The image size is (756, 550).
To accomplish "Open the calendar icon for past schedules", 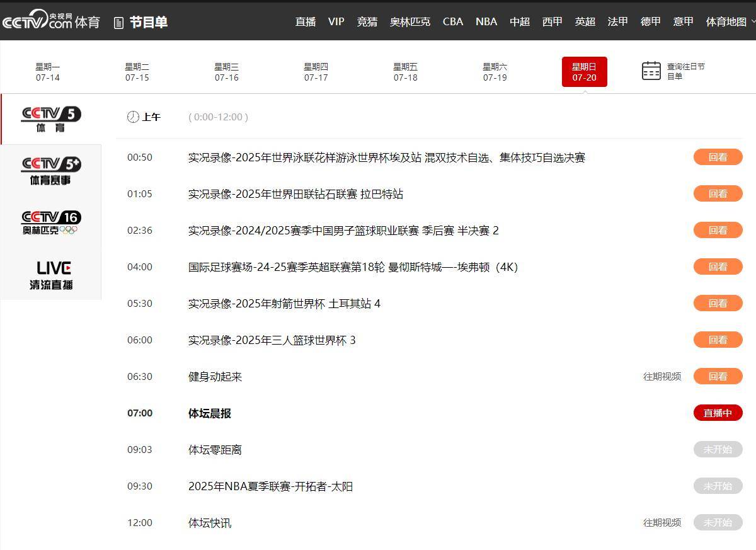I will [651, 71].
